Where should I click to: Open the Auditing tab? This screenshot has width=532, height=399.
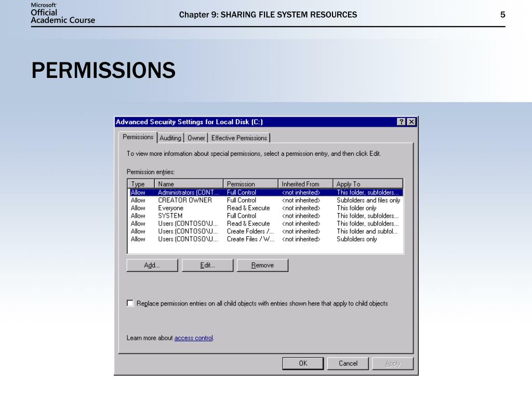coord(170,138)
